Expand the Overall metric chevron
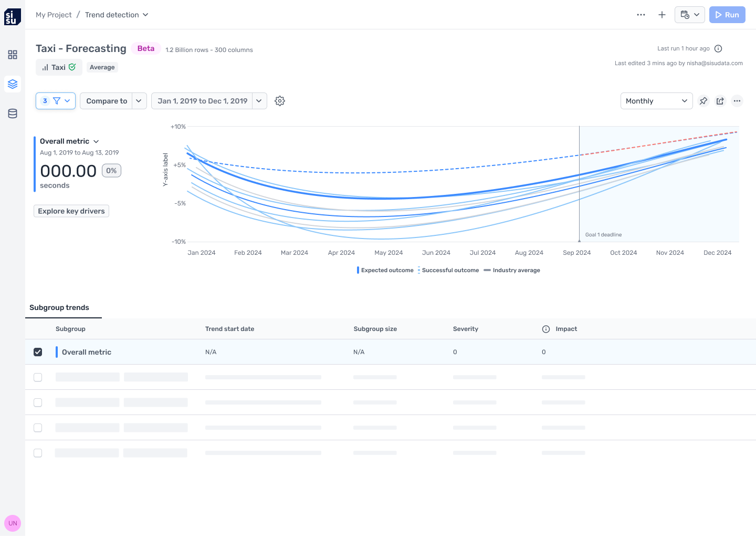The height and width of the screenshot is (538, 756). (x=96, y=141)
